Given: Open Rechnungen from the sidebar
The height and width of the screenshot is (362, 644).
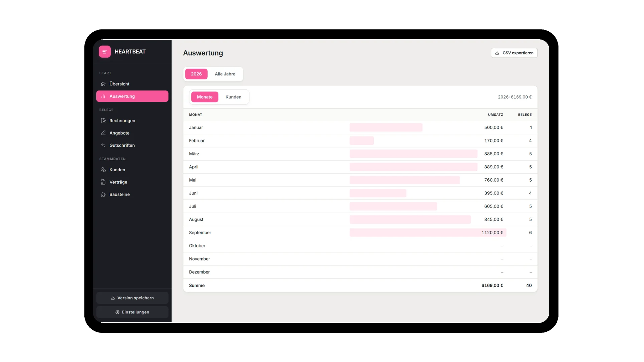Looking at the screenshot, I should (132, 121).
